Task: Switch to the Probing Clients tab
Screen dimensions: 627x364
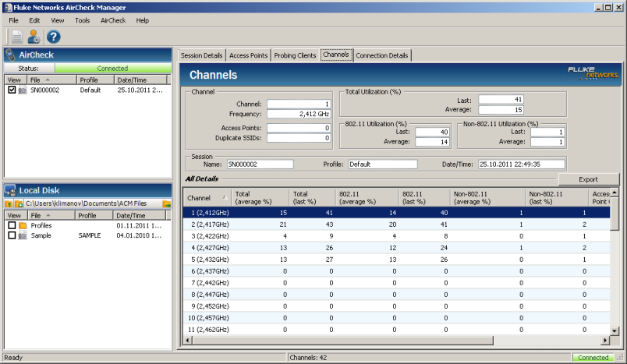Action: coord(295,55)
